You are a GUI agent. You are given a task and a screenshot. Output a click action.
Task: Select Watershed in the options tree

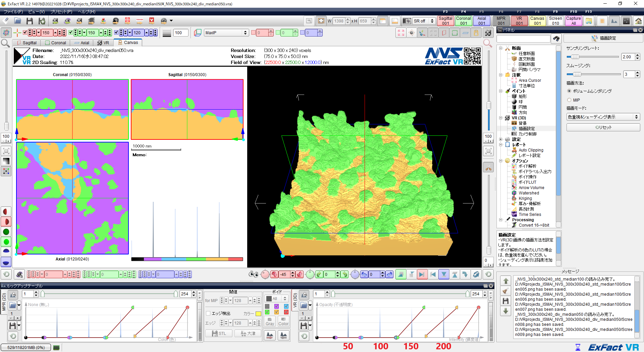click(529, 193)
